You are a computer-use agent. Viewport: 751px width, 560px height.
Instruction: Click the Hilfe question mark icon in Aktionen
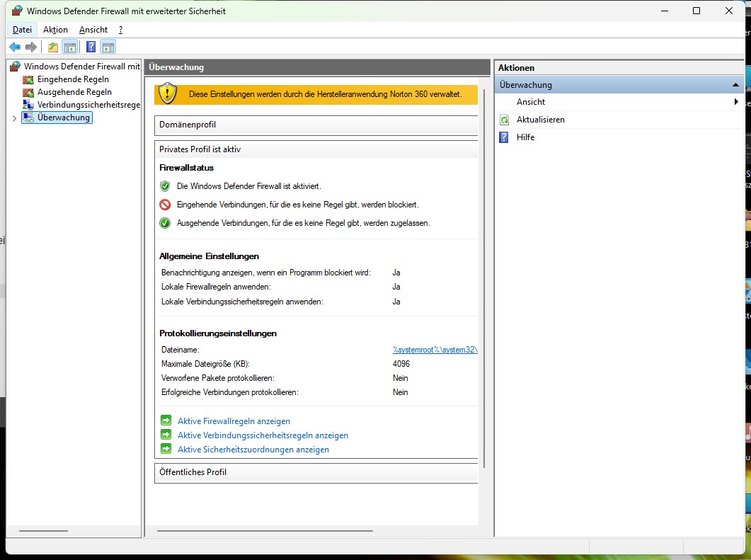504,137
